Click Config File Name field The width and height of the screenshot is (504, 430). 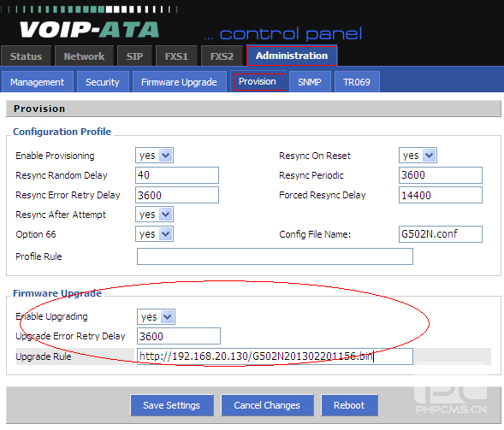click(x=441, y=234)
